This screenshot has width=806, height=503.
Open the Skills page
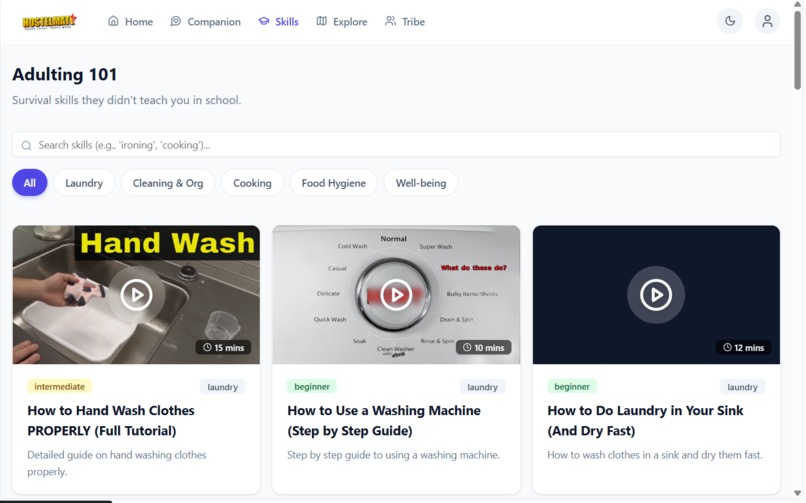click(x=278, y=22)
